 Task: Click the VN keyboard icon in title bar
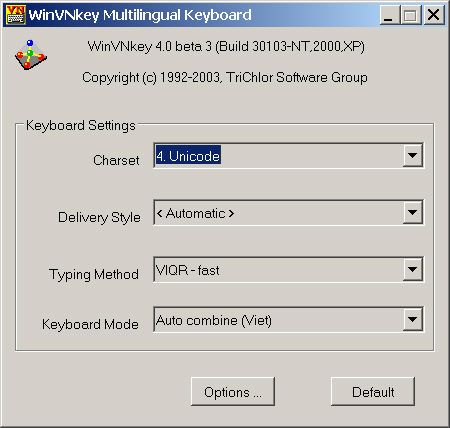pyautogui.click(x=16, y=15)
